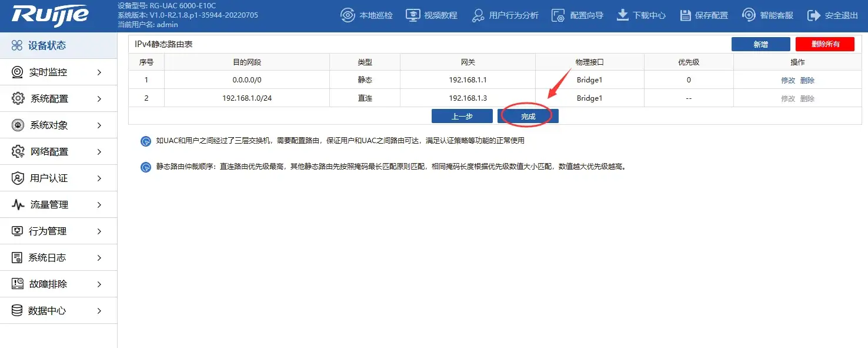
Task: Click the 完成 button
Action: 528,116
